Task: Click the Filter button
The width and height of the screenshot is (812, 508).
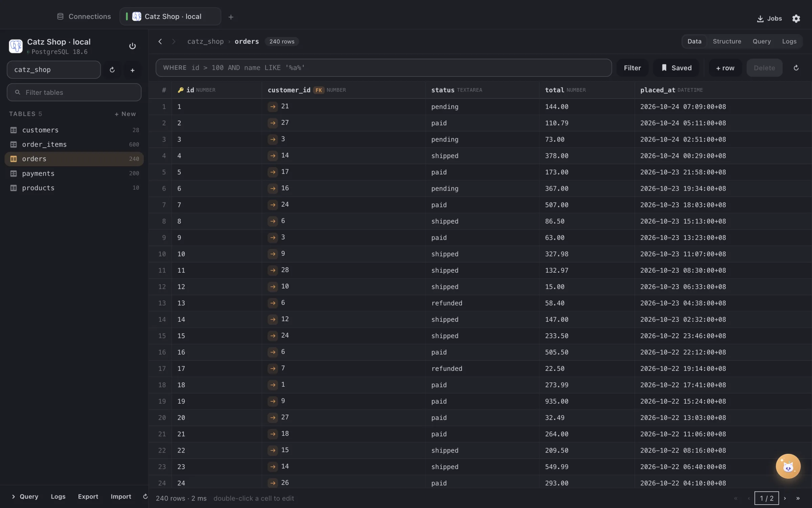Action: 632,68
